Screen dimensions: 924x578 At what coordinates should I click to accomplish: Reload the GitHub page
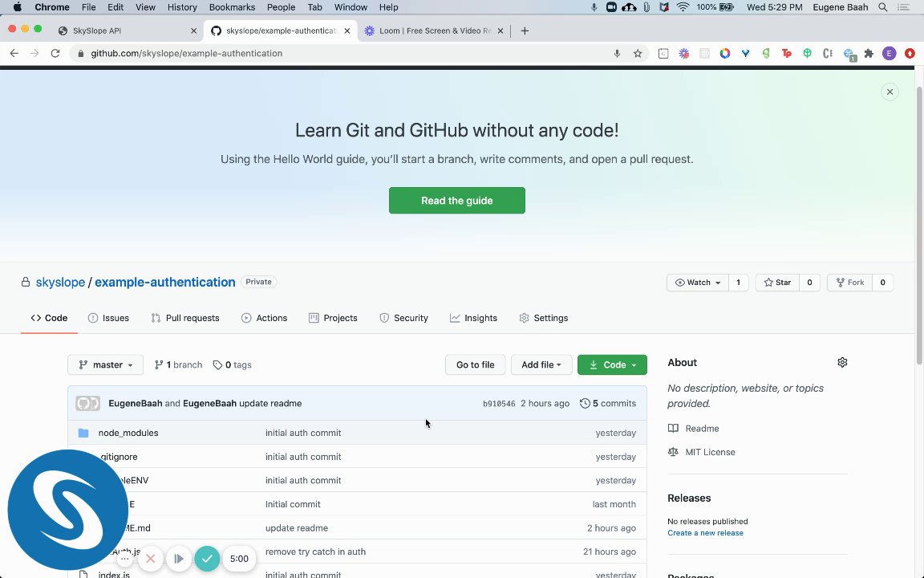pyautogui.click(x=55, y=53)
